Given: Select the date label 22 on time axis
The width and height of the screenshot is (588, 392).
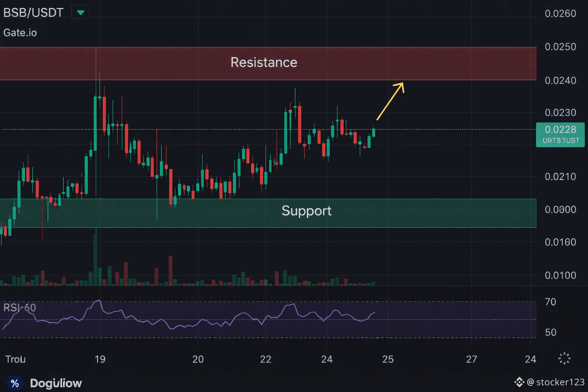Looking at the screenshot, I should tap(266, 359).
